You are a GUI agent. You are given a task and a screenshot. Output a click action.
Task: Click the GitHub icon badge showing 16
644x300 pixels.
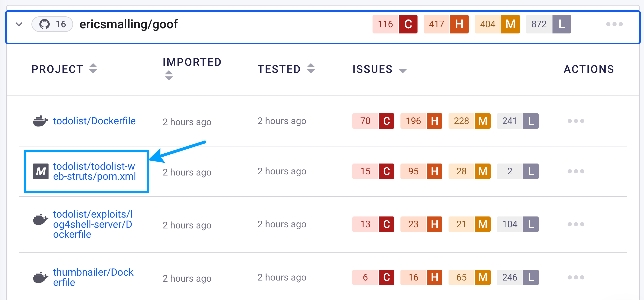pos(52,24)
